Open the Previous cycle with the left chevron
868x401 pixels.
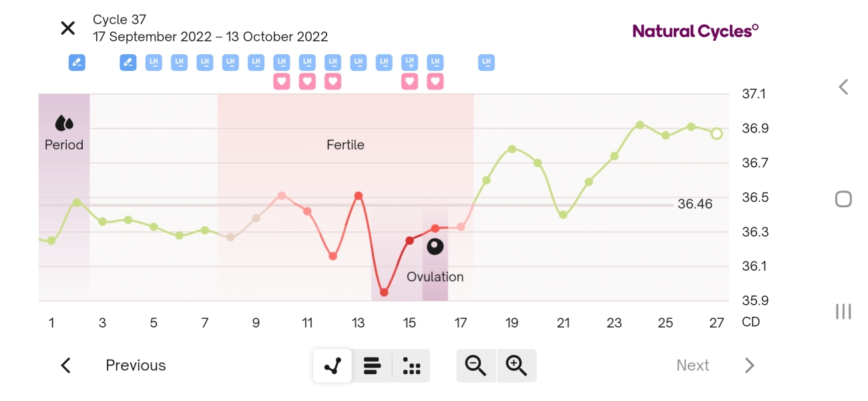coord(65,366)
